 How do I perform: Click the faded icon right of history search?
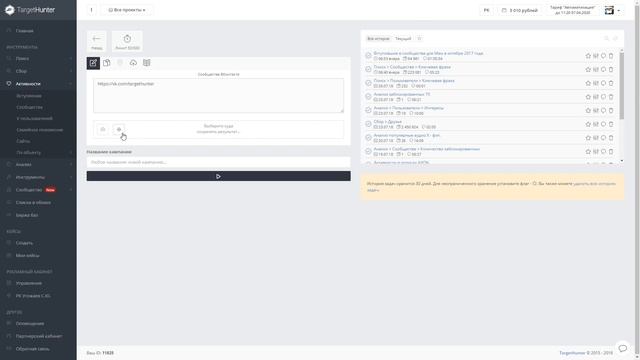(616, 38)
